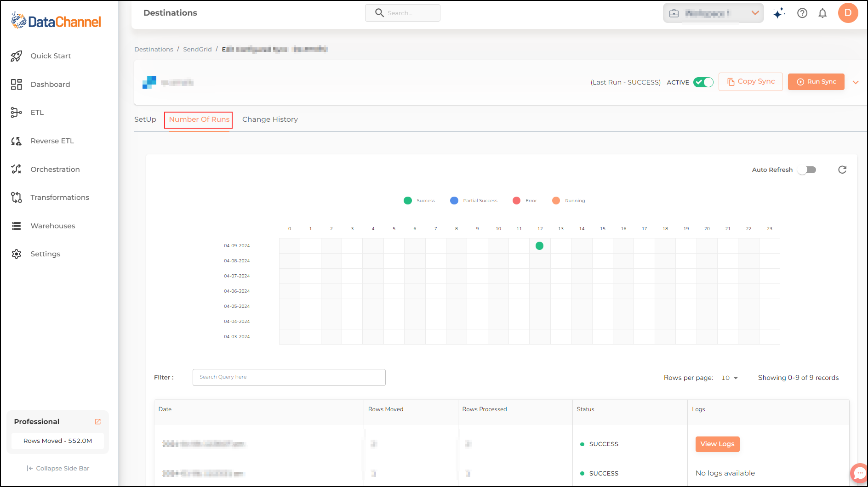This screenshot has height=487, width=868.
Task: Open the Change History tab
Action: click(x=270, y=119)
